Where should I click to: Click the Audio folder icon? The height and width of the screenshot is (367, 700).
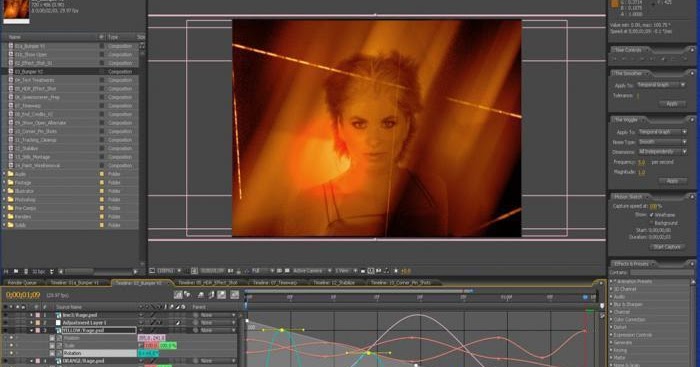point(11,174)
